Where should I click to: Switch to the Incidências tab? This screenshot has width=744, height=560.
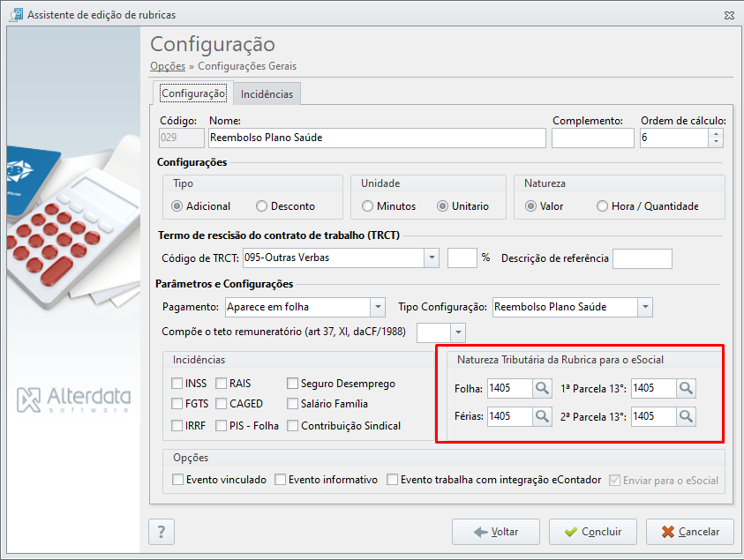pos(267,93)
